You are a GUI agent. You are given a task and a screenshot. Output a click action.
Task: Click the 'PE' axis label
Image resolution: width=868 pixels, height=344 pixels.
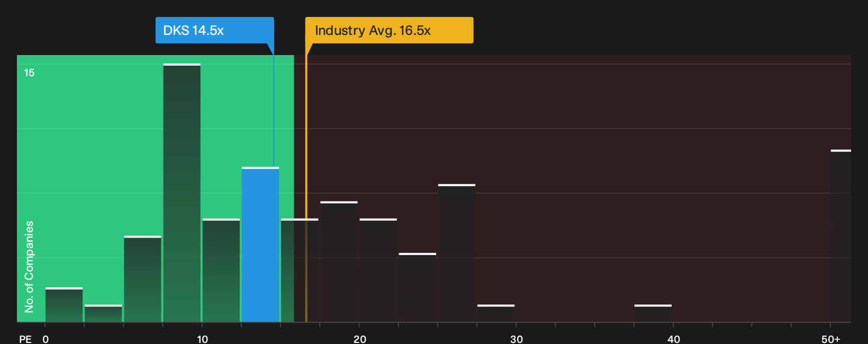pyautogui.click(x=25, y=339)
